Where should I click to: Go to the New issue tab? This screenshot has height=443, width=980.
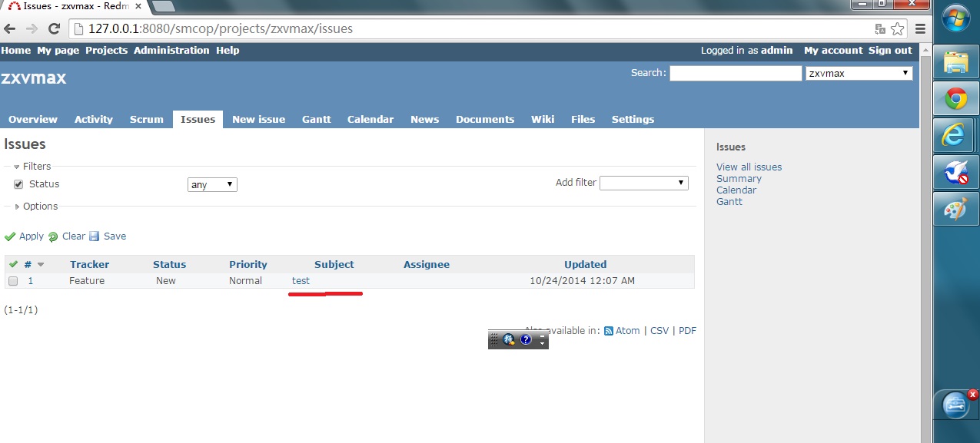(x=259, y=119)
